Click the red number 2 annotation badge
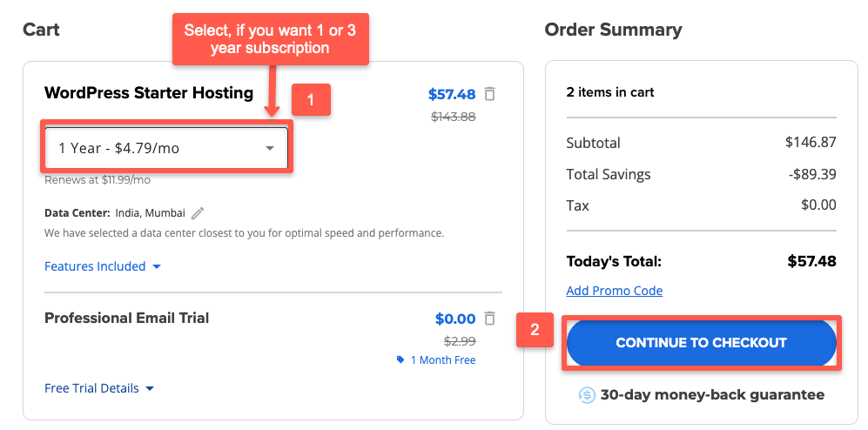The image size is (868, 430). point(535,330)
